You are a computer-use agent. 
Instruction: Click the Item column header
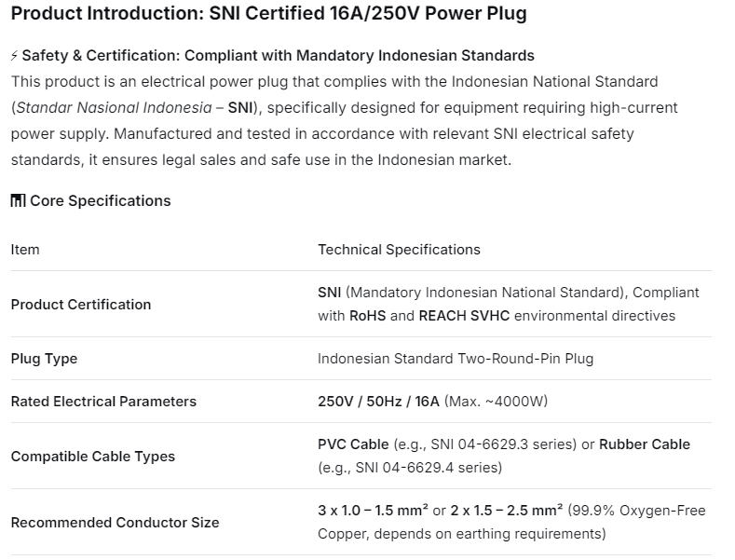coord(25,250)
